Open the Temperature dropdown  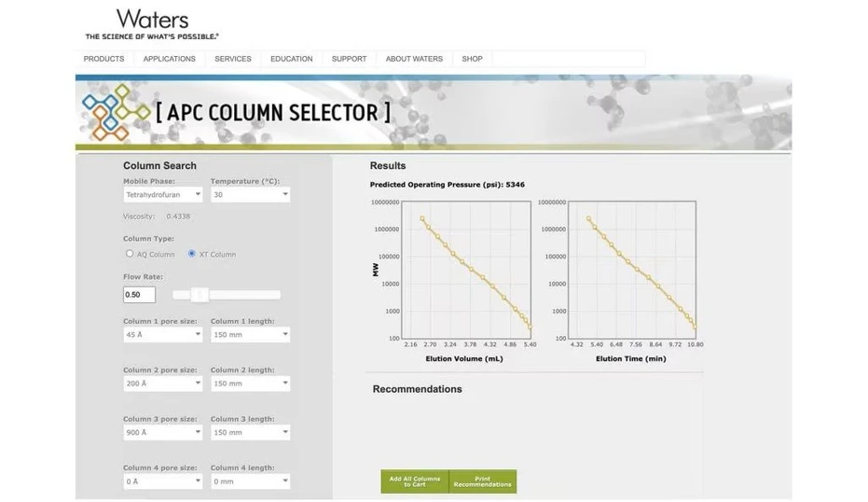[250, 194]
